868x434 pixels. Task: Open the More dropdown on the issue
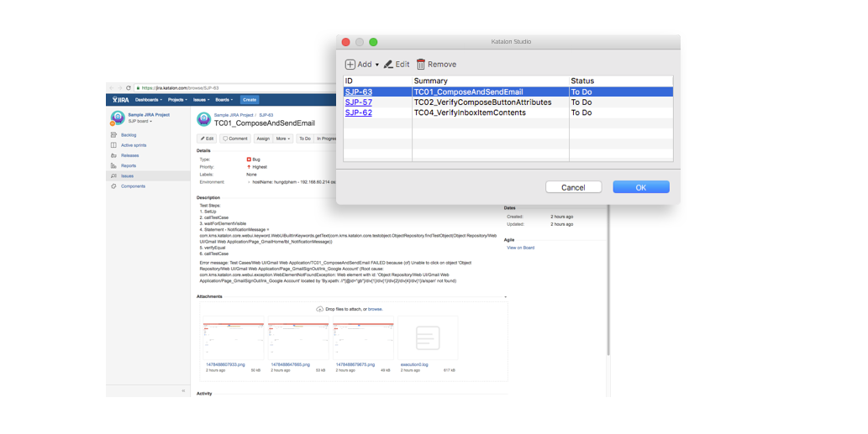[283, 139]
